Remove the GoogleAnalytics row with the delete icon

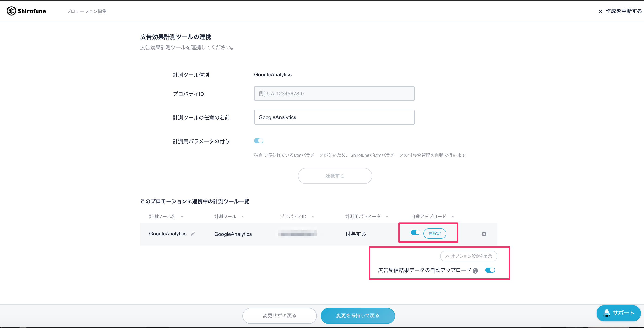pyautogui.click(x=484, y=234)
